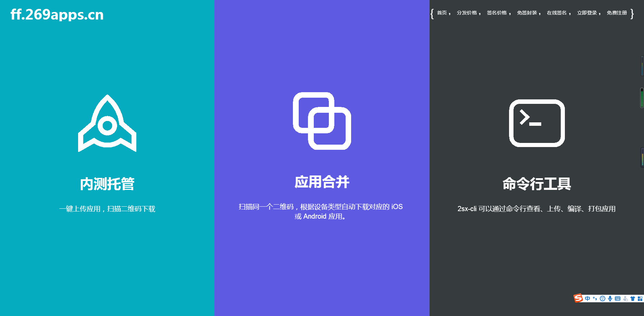The width and height of the screenshot is (644, 316).
Task: Go to 首页 in the navigation
Action: [x=442, y=13]
